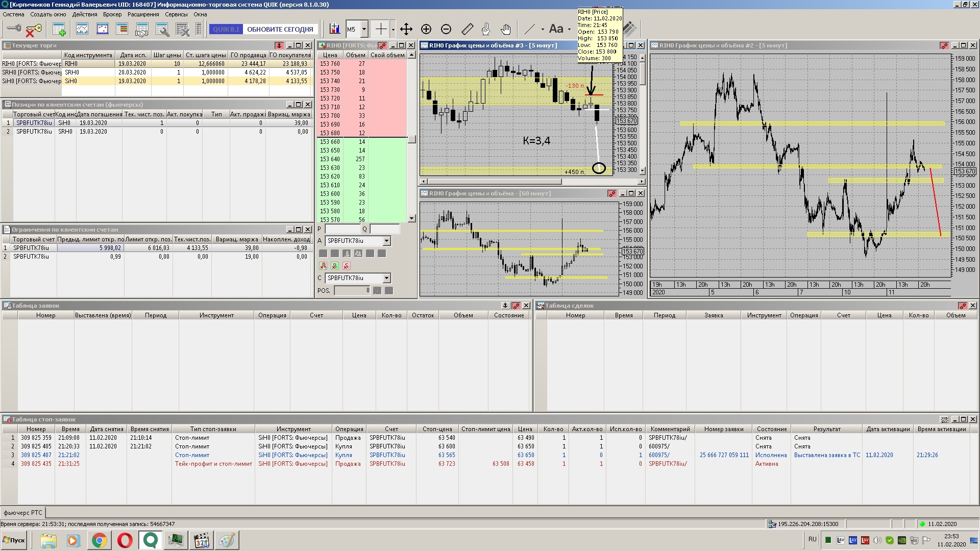
Task: Select the four-arrow move tool
Action: pyautogui.click(x=406, y=29)
